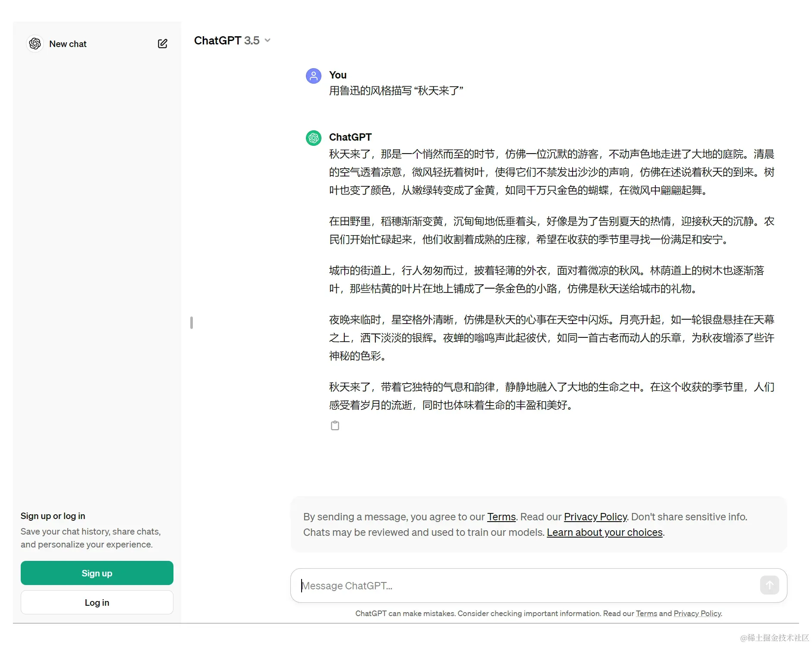Open the ChatGPT 3.5 model dropdown
Image resolution: width=812 pixels, height=645 pixels.
(232, 41)
